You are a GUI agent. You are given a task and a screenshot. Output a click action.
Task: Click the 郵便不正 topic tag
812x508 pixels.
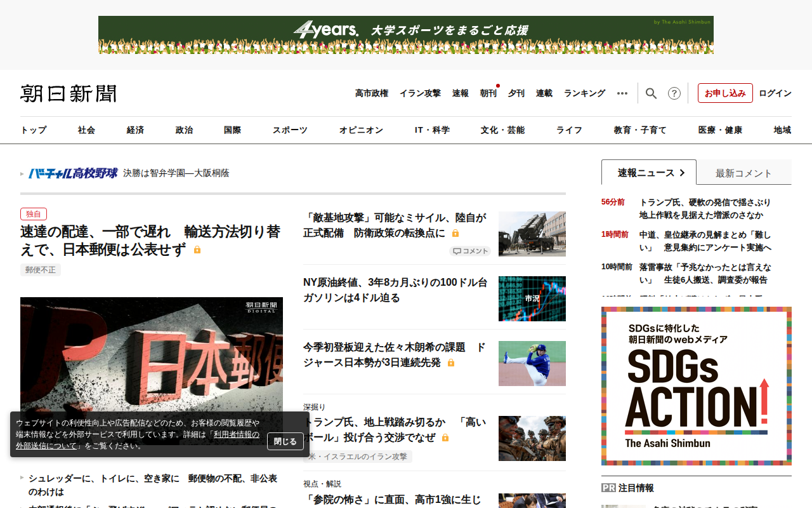(x=41, y=270)
